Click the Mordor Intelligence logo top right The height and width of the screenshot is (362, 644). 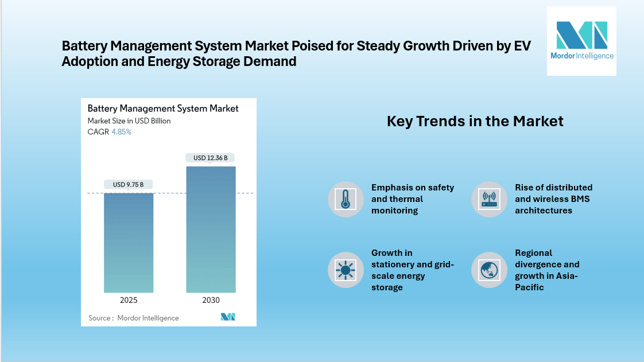581,41
